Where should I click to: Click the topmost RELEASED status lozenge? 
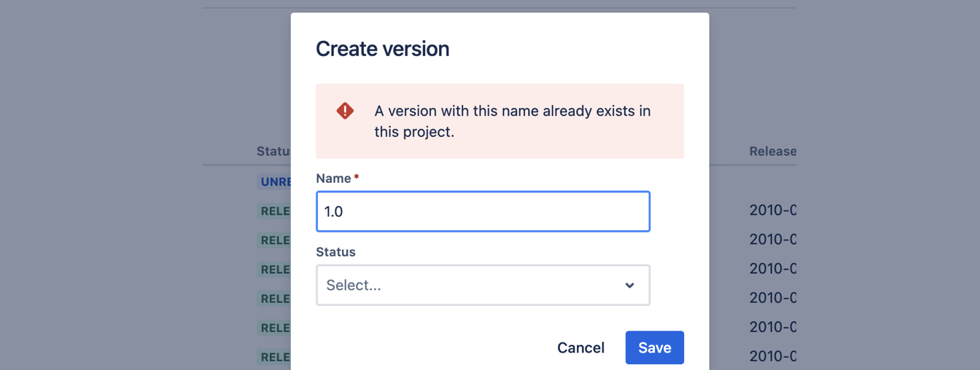[x=275, y=211]
